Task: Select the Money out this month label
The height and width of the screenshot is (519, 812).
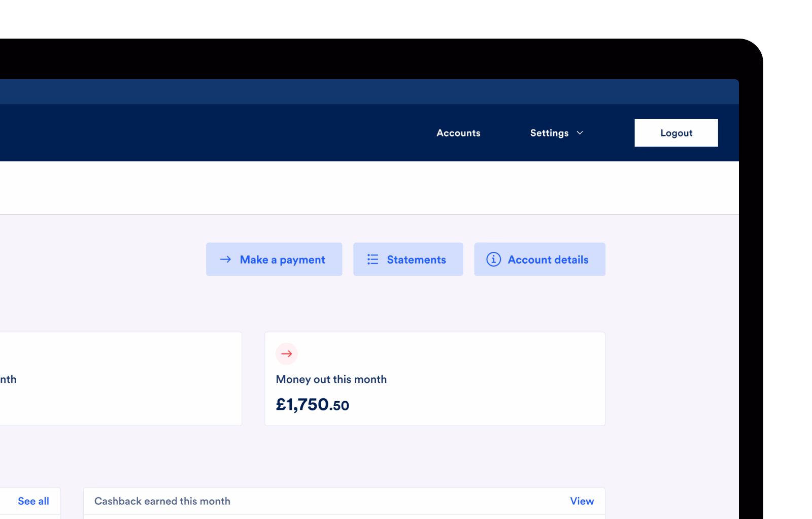Action: 331,379
